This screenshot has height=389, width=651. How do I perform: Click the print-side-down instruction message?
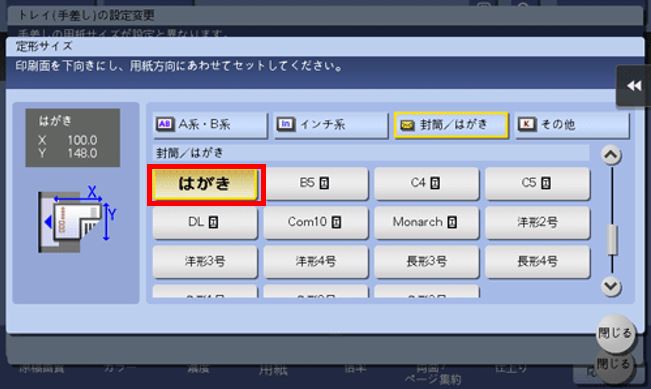[179, 66]
